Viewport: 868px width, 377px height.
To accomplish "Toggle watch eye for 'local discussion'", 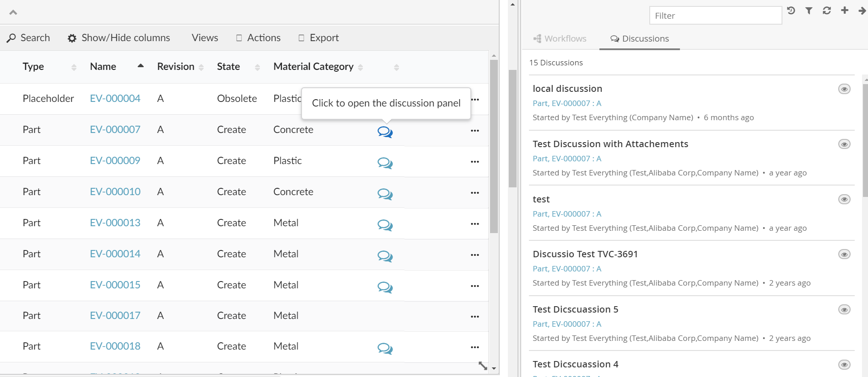I will point(844,89).
